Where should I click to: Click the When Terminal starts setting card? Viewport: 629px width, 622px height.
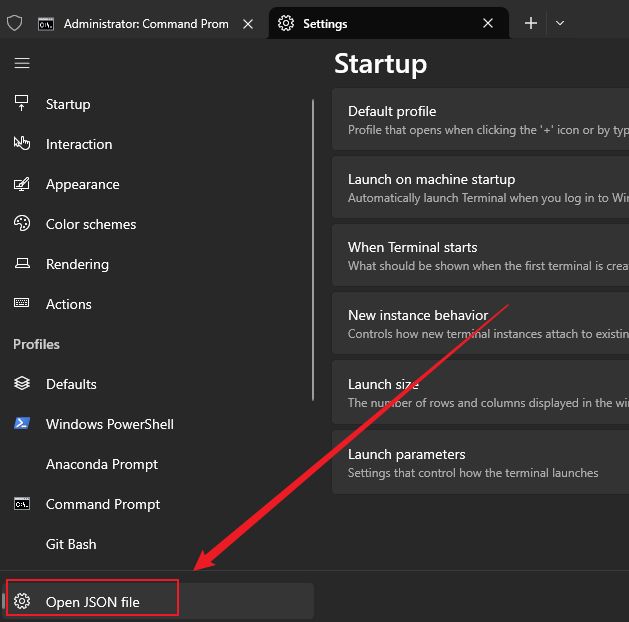point(481,255)
